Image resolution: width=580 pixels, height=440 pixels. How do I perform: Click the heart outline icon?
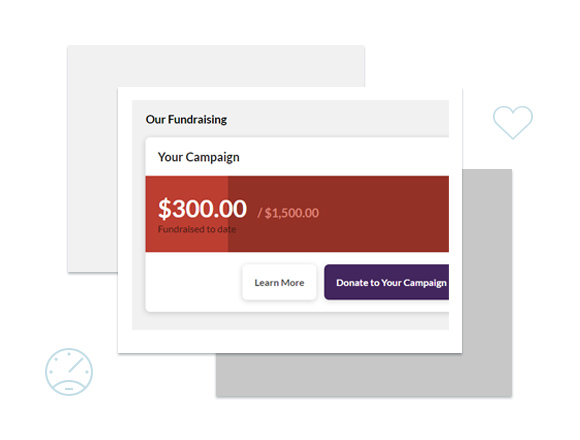(x=513, y=122)
